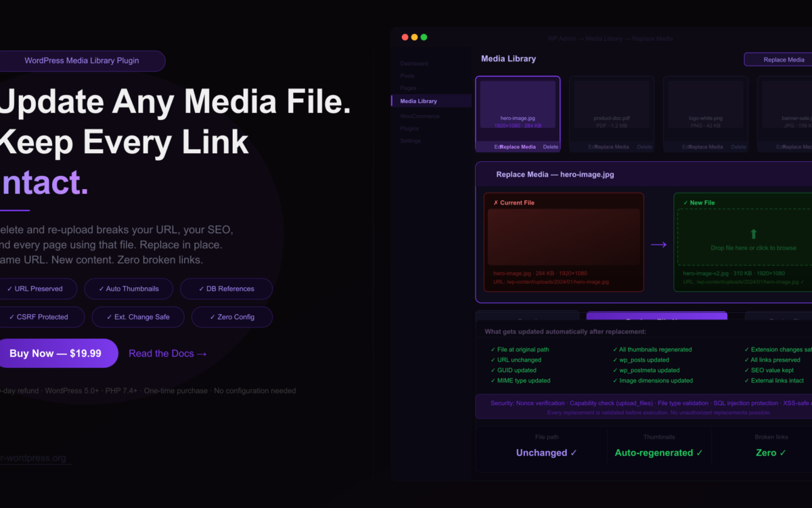Toggle the CSRF Protected feature pill

pyautogui.click(x=42, y=317)
